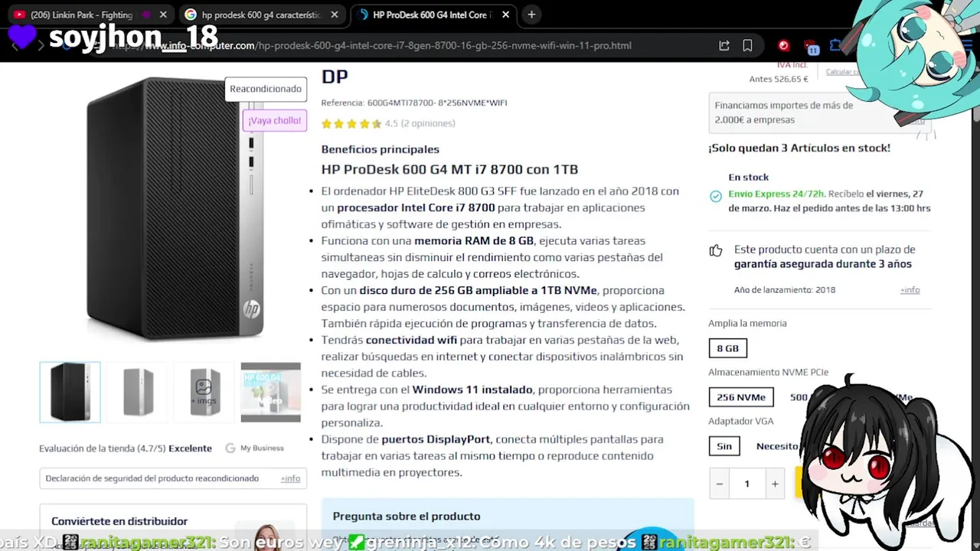Click the Evaluación de la tienda (4.7/5) Excelente text
The image size is (980, 551).
point(126,448)
